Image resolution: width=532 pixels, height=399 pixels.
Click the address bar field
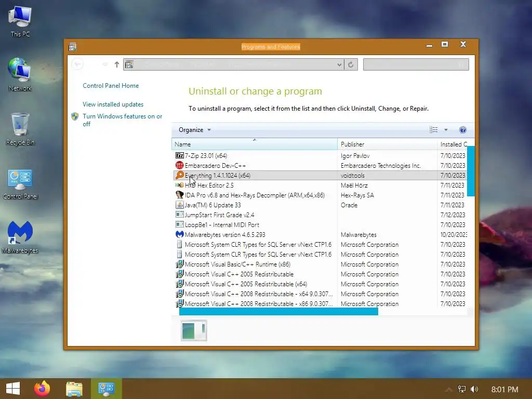click(233, 64)
